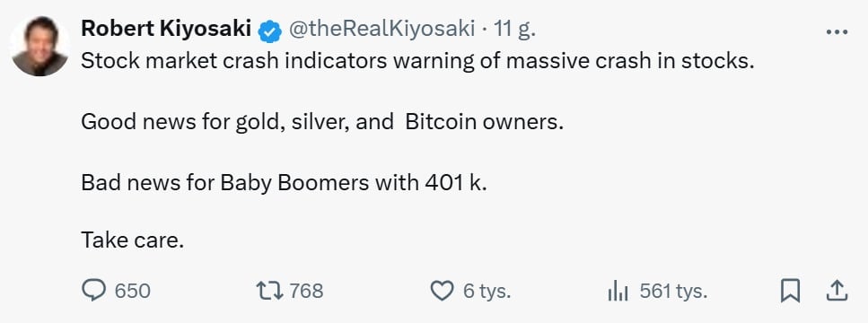The height and width of the screenshot is (323, 868).
Task: Like the tweet with the heart icon
Action: tap(442, 291)
